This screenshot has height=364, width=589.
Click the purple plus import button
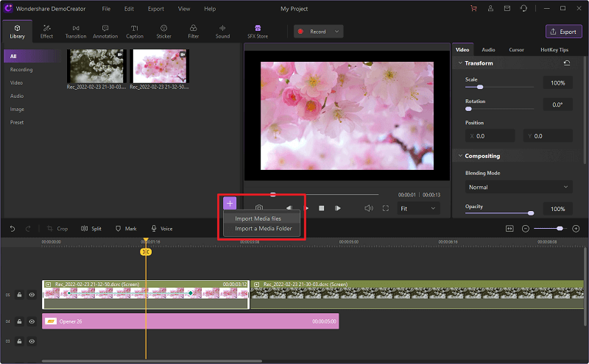230,203
